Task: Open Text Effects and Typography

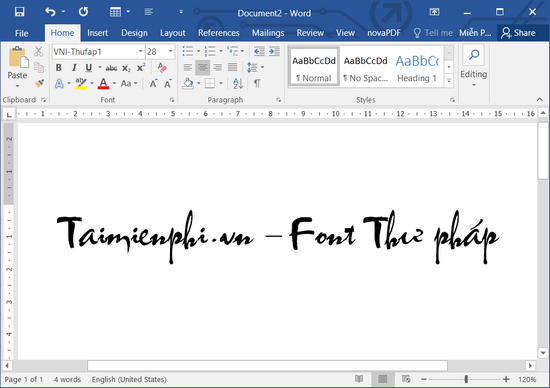Action: 59,83
